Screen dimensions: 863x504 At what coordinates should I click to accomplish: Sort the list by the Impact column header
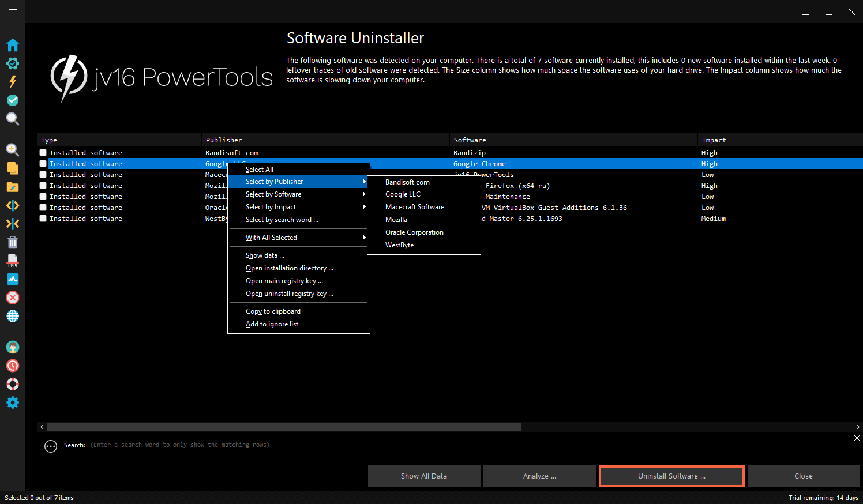tap(780, 140)
